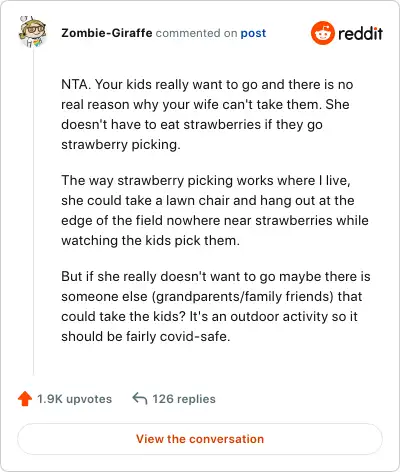Select the "1.9K upvotes" count
400x472 pixels.
coord(74,399)
